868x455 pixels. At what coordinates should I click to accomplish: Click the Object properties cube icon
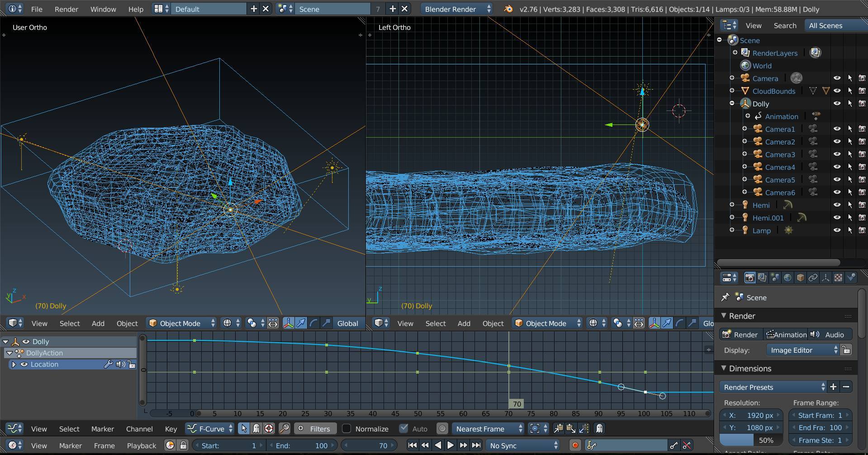click(x=800, y=278)
